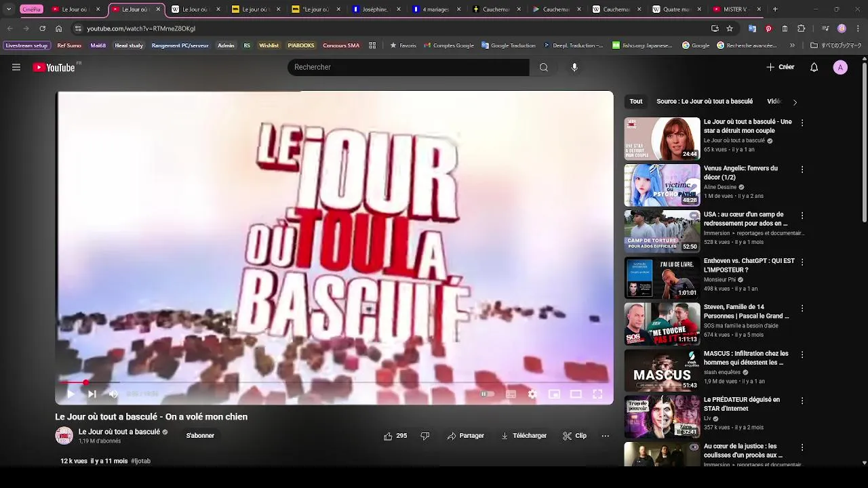Mute the video volume

click(x=113, y=394)
